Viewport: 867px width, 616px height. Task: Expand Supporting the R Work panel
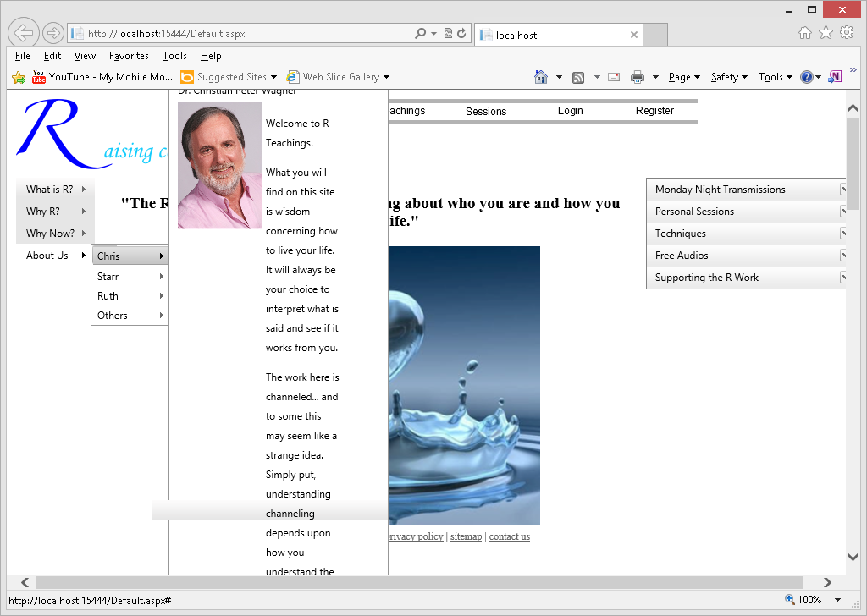click(746, 278)
